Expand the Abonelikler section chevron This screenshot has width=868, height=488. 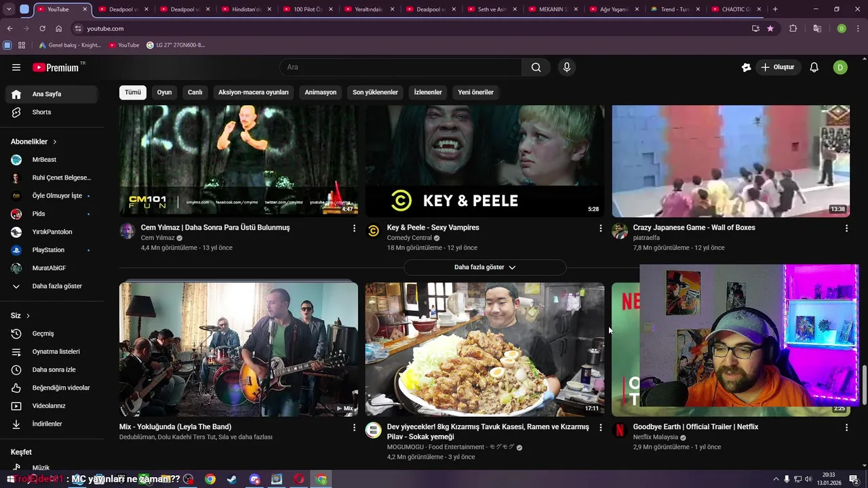click(x=55, y=142)
